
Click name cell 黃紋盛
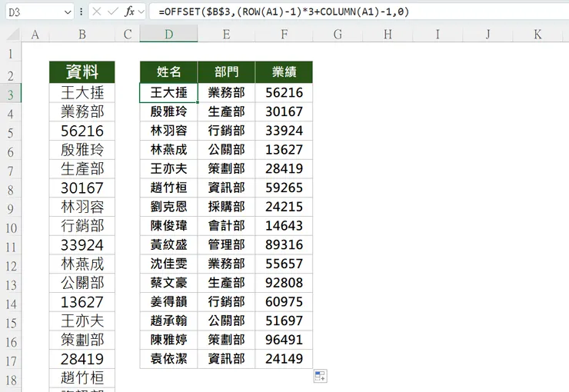point(168,244)
